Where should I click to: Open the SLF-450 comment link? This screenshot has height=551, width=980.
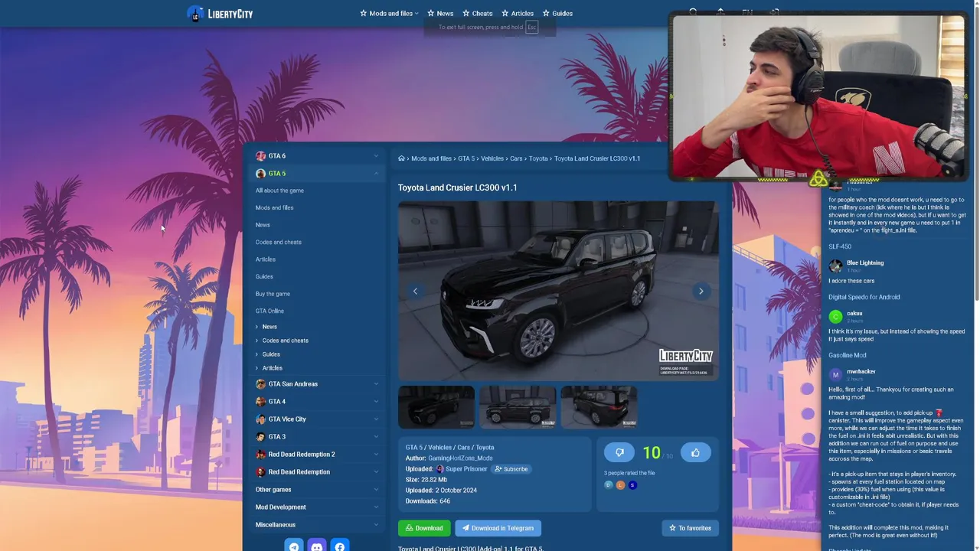point(840,246)
